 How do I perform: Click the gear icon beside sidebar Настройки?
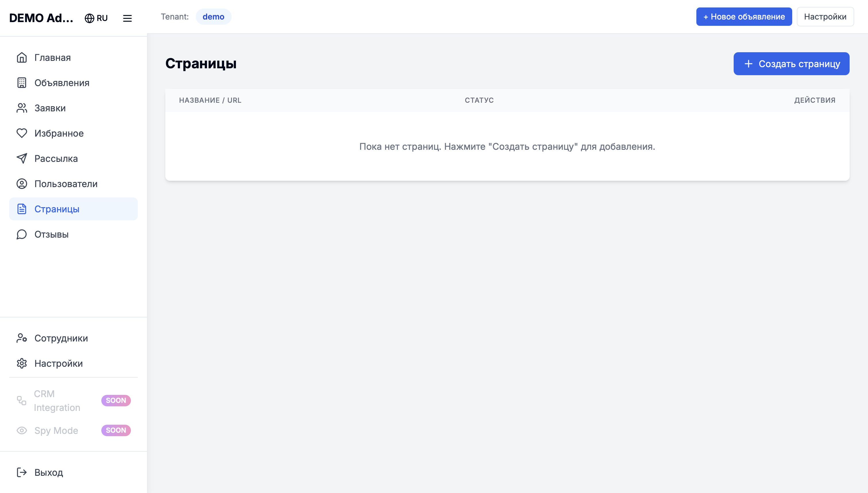[22, 363]
